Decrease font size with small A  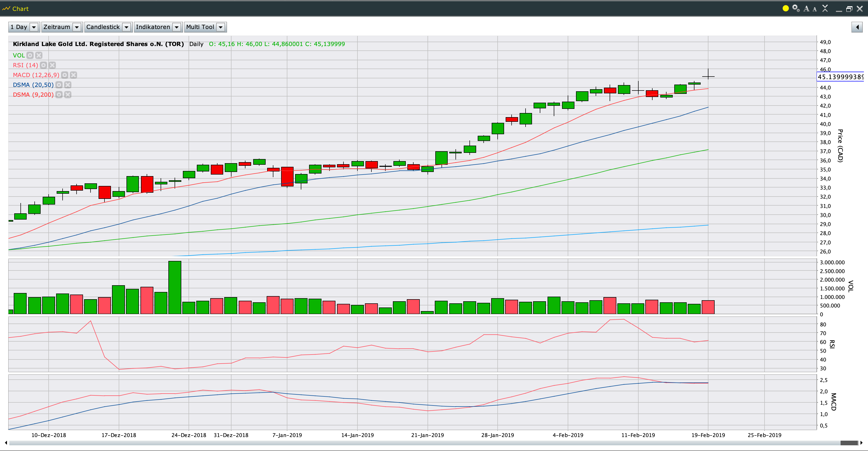pos(815,9)
